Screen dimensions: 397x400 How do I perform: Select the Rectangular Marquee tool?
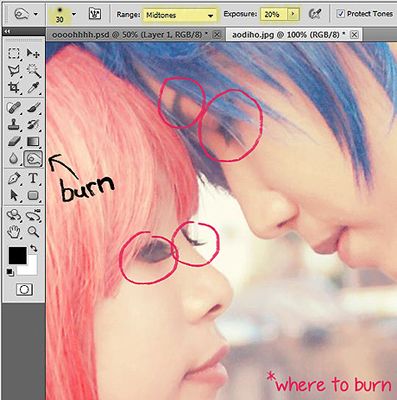[x=14, y=53]
